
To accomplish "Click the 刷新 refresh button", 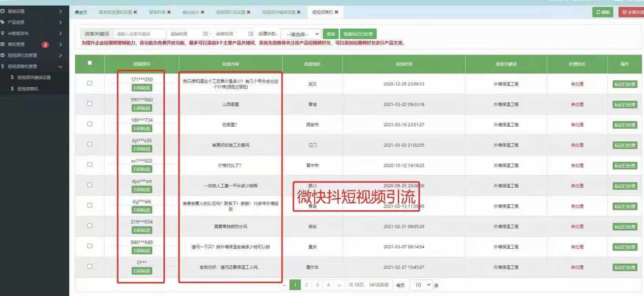I will point(603,12).
